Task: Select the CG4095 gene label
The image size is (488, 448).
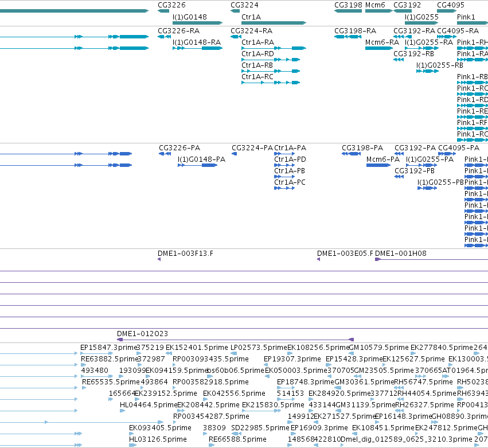Action: [x=451, y=5]
